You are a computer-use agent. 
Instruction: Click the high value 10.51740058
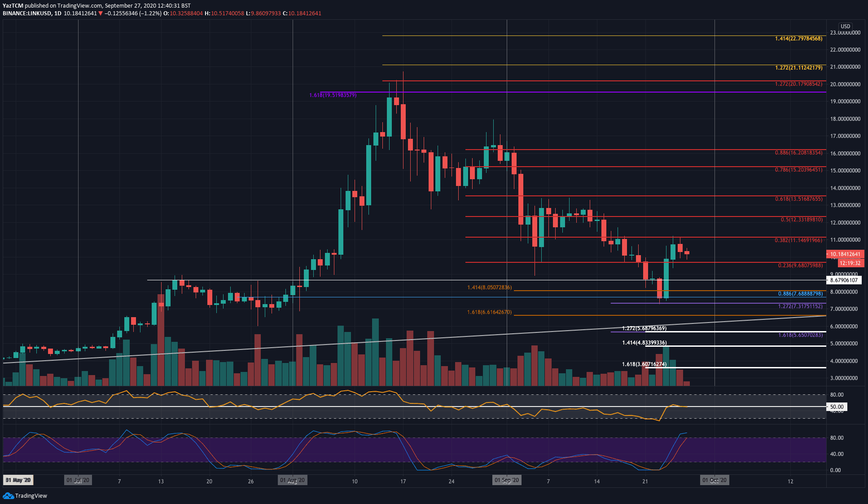tap(228, 13)
